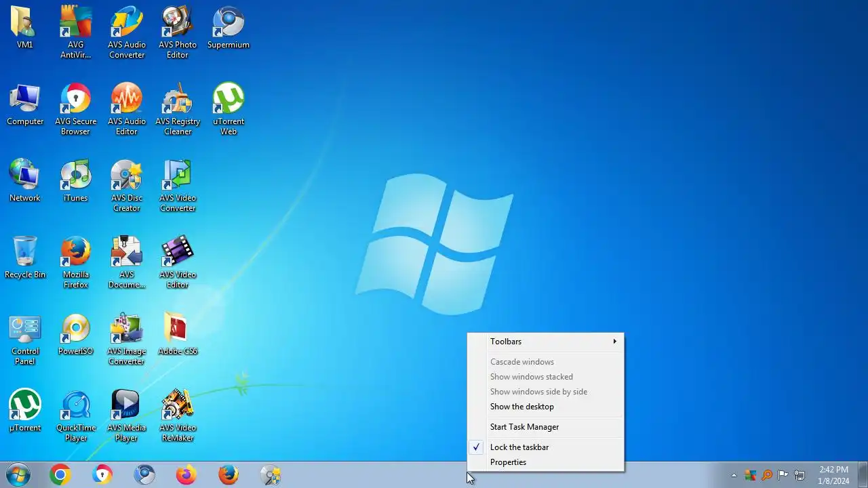Click the Show desktop strip beside clock
The height and width of the screenshot is (488, 868).
pos(863,475)
